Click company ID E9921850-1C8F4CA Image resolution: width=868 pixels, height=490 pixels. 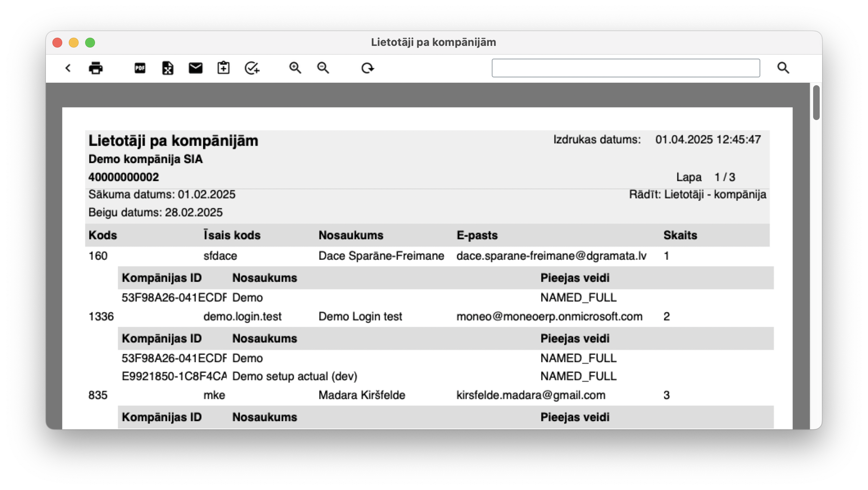(x=174, y=377)
